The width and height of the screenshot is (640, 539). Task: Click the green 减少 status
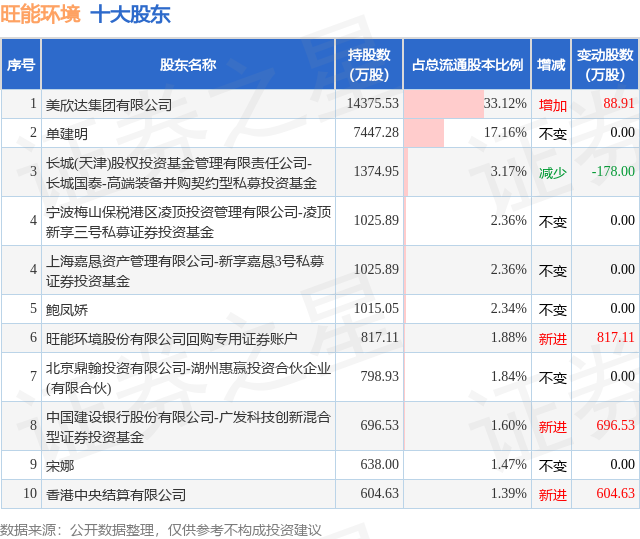click(553, 173)
